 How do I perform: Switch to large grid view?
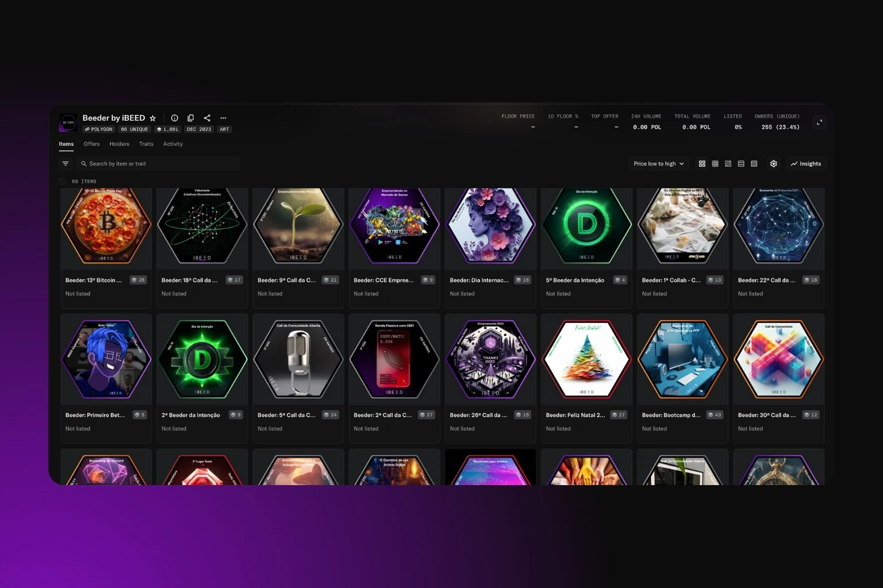click(702, 164)
